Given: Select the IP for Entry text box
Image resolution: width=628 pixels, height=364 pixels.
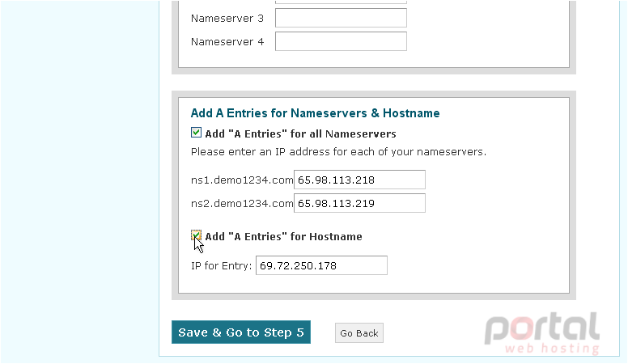Looking at the screenshot, I should [321, 265].
